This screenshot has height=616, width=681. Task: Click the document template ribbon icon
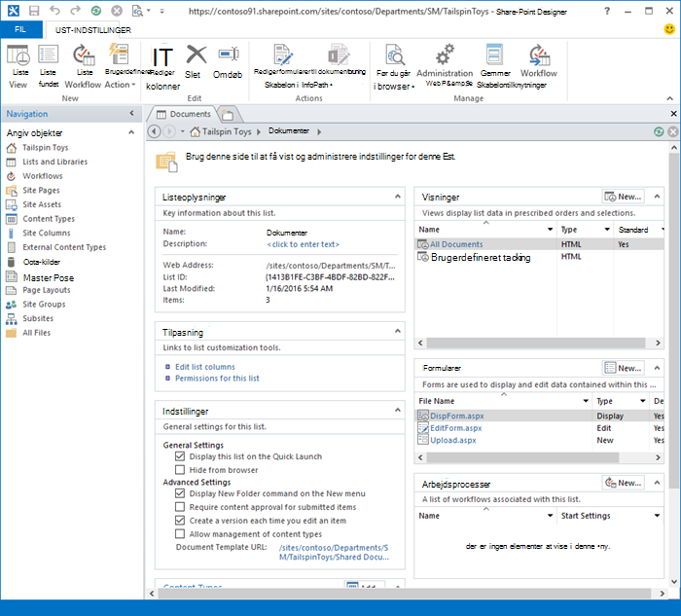(339, 54)
